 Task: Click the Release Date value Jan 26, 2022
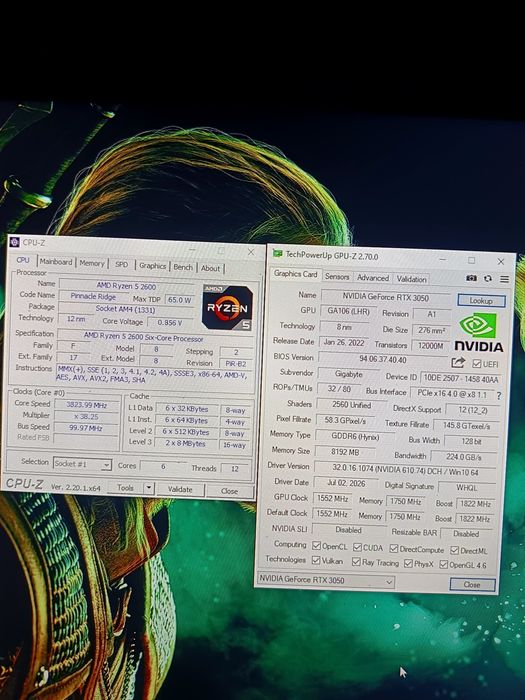click(344, 342)
